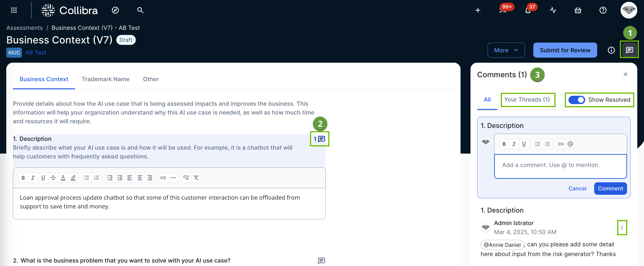The image size is (644, 266).
Task: Click the text color icon in the editor
Action: [63, 178]
